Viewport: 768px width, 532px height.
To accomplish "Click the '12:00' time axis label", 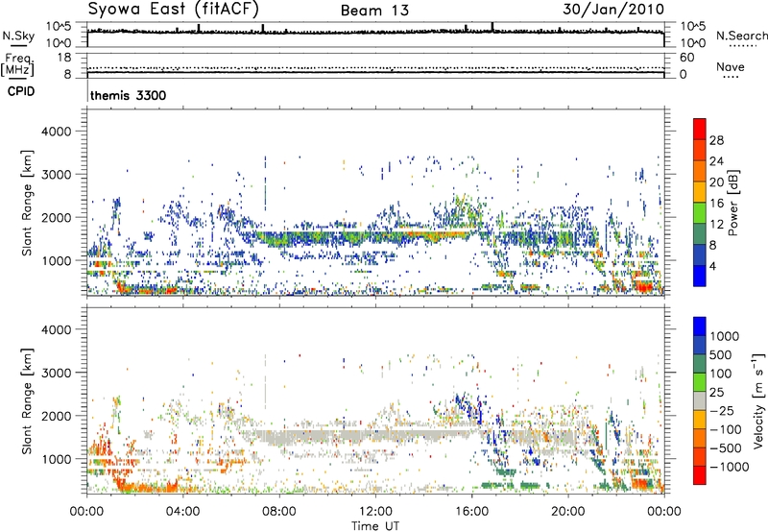I will [x=375, y=512].
